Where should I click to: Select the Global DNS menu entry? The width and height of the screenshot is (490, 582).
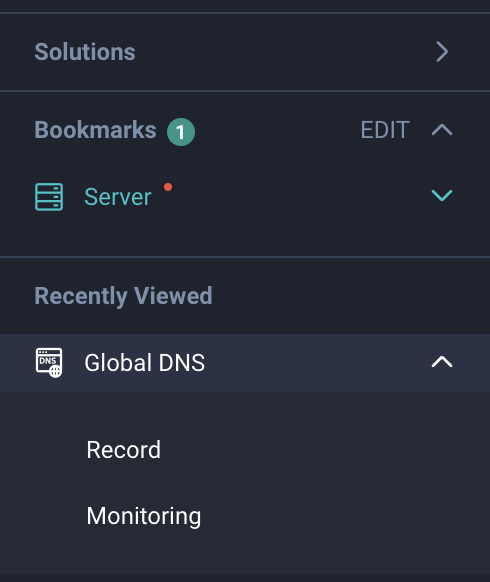[245, 363]
